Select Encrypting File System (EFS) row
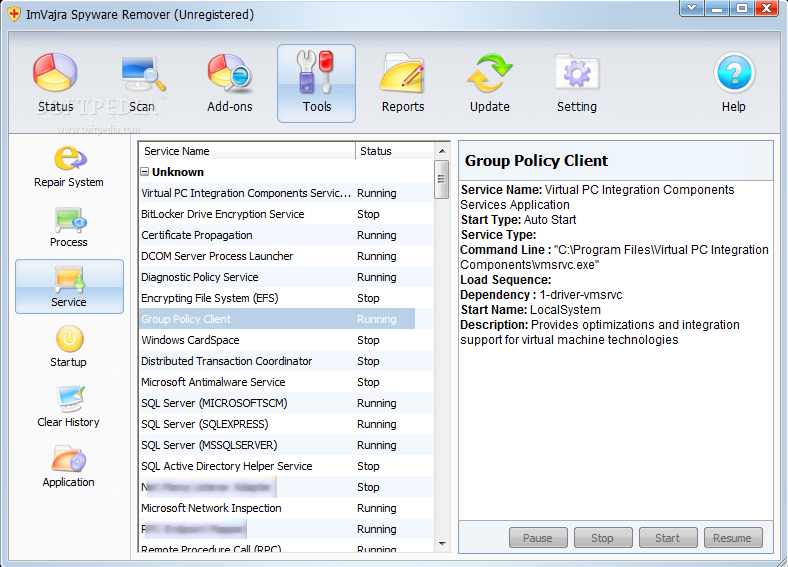This screenshot has width=788, height=567. [x=286, y=298]
